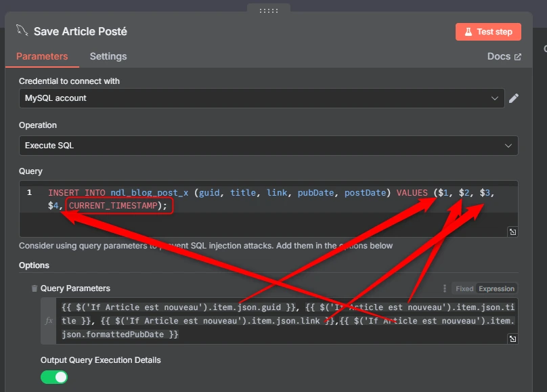The width and height of the screenshot is (547, 392).
Task: Click inside the SQL Query editor
Action: tap(268, 209)
